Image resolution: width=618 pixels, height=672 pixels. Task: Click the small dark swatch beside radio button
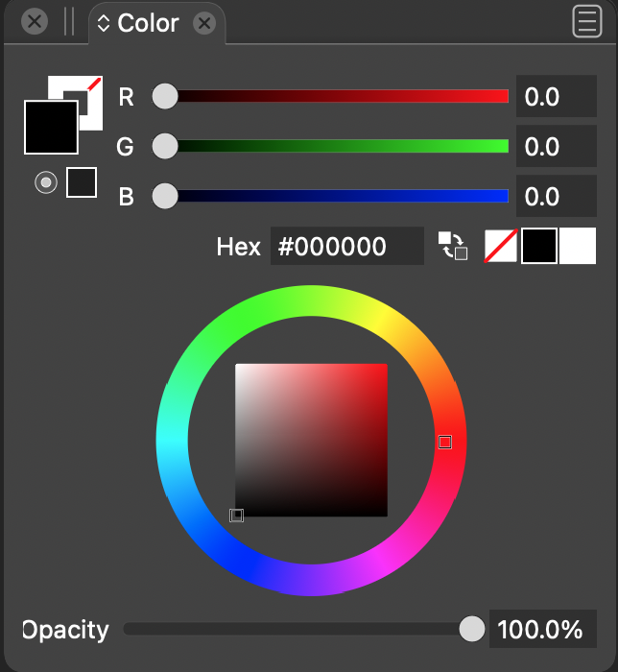pos(82,181)
